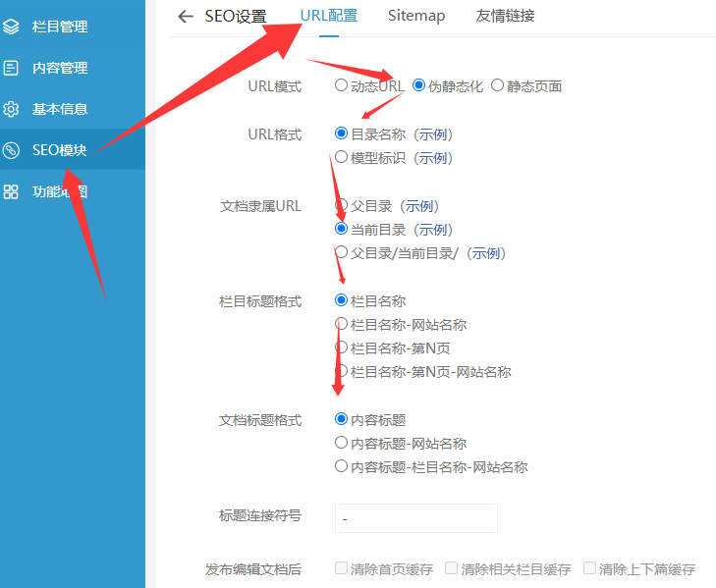
Task: Choose 模型标识 as the URL format
Action: point(341,157)
